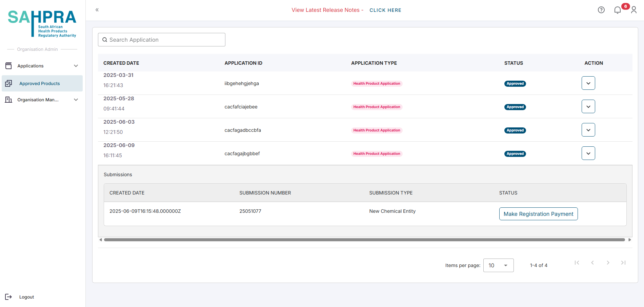Click Logout in the sidebar
The width and height of the screenshot is (644, 307).
(x=26, y=297)
